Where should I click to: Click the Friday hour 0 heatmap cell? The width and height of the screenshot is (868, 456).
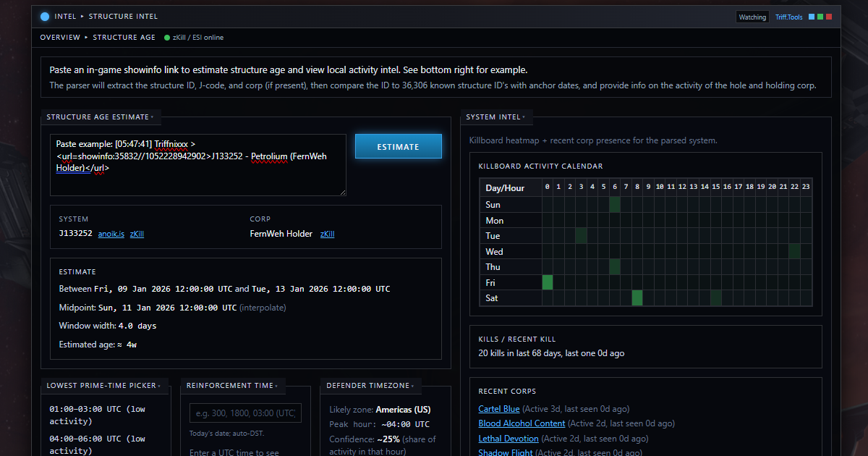pyautogui.click(x=548, y=282)
